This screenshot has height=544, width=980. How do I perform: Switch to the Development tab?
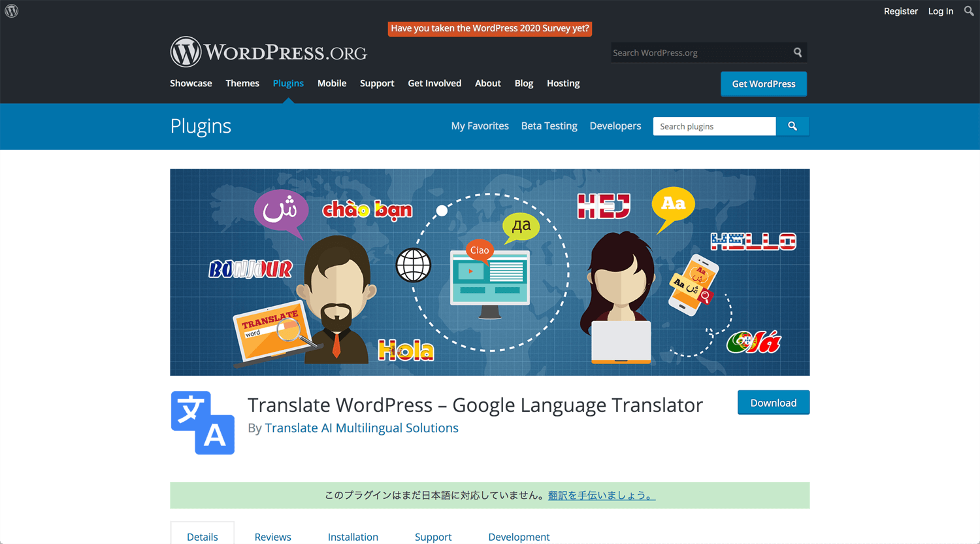(x=519, y=536)
